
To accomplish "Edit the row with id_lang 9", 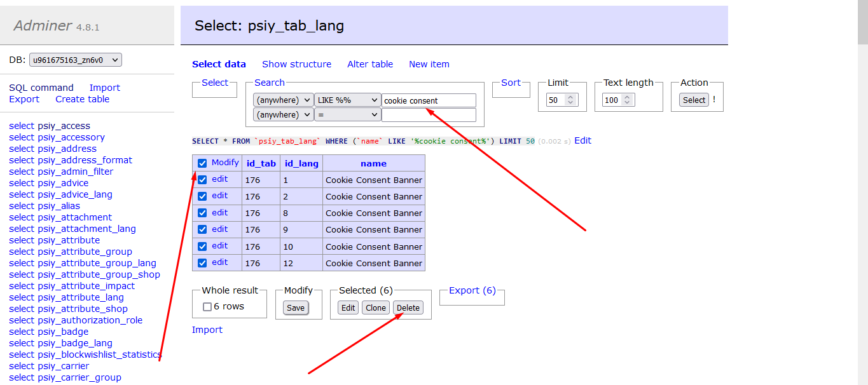I will (x=219, y=229).
